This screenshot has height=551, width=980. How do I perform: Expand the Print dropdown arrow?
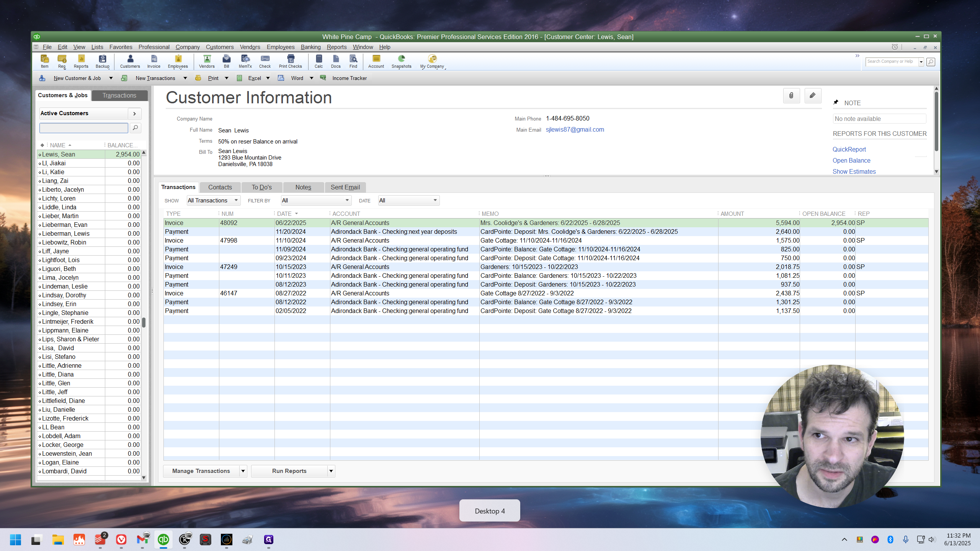click(x=227, y=78)
